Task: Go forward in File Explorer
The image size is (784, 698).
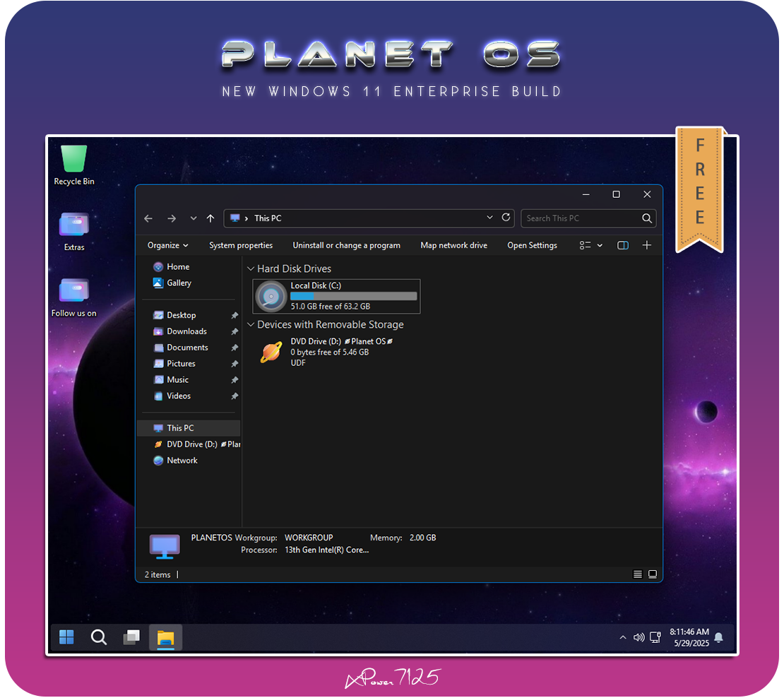Action: click(x=172, y=218)
